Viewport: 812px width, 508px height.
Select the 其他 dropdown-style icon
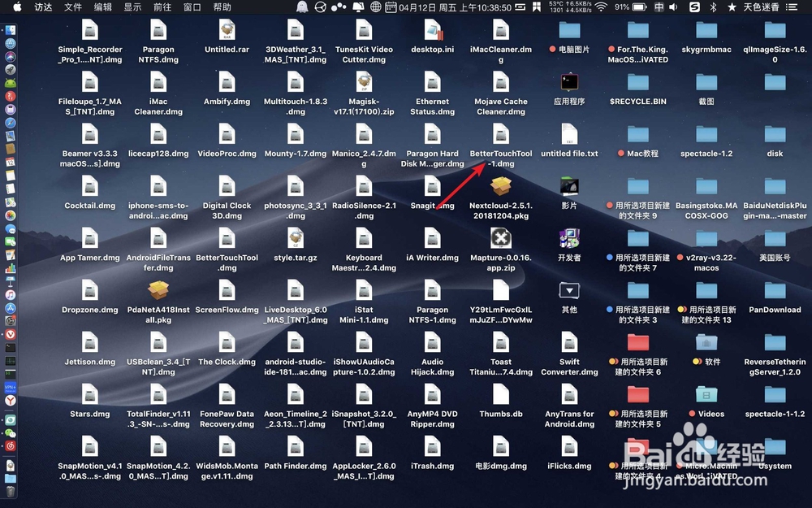tap(569, 290)
